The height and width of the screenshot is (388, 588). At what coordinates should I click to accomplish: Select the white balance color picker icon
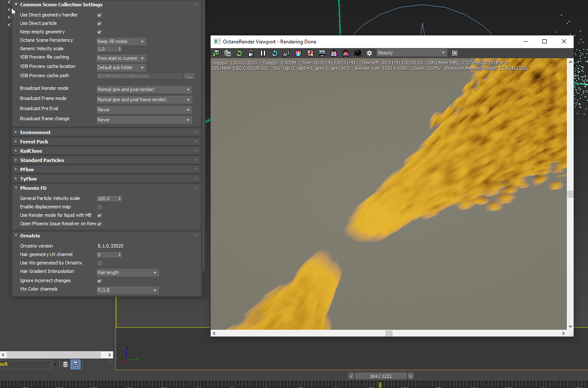pos(298,53)
